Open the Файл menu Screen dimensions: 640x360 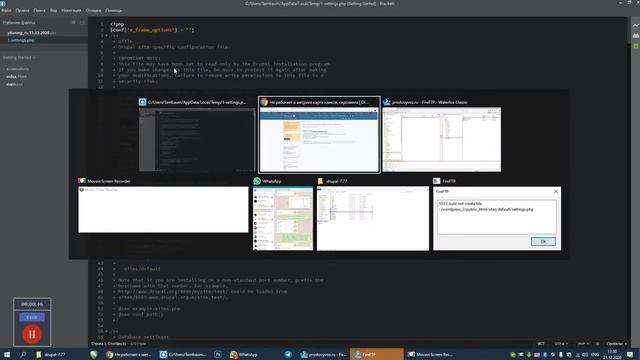[6, 10]
